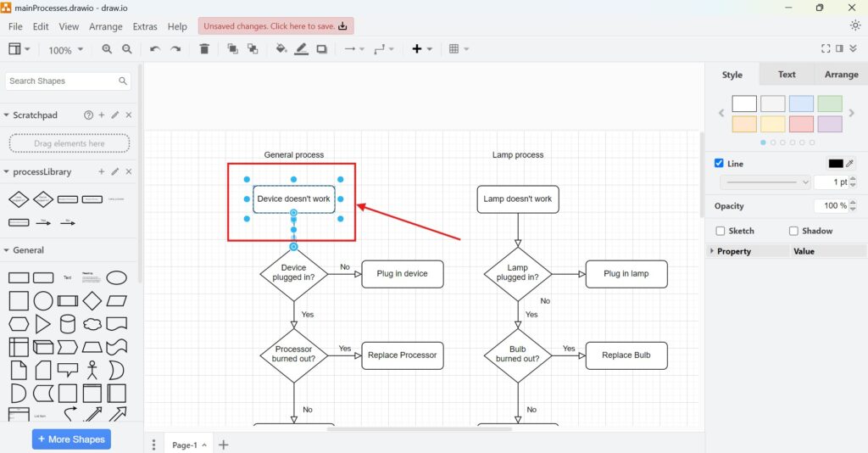
Task: Open Fill Color paint bucket tool
Action: (x=281, y=49)
